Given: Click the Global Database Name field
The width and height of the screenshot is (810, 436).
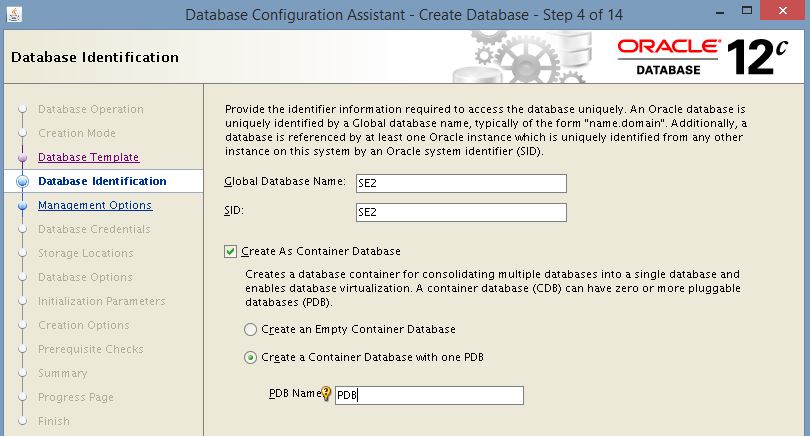Looking at the screenshot, I should 461,183.
